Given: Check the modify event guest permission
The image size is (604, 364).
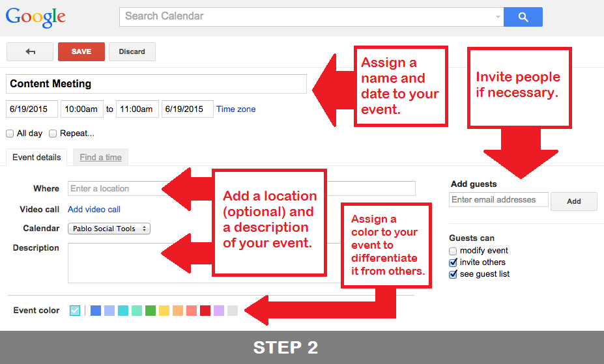Looking at the screenshot, I should point(453,251).
